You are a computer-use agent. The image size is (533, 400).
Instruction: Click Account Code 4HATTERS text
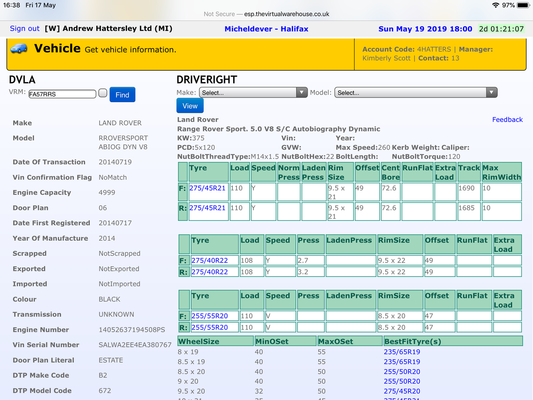tap(407, 49)
